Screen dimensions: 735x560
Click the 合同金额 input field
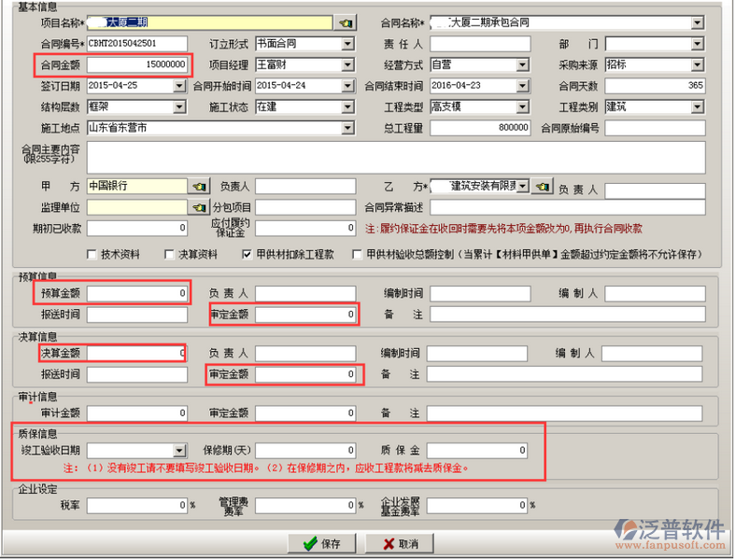pos(137,65)
